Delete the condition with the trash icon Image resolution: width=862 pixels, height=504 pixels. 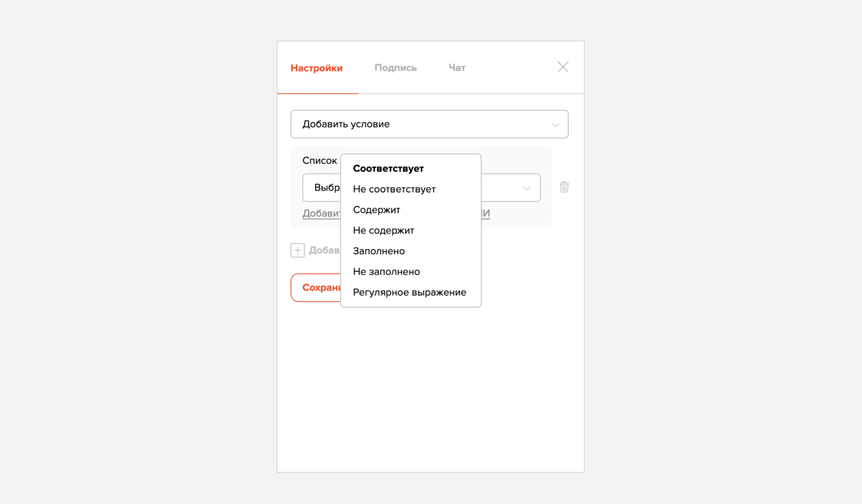tap(564, 187)
